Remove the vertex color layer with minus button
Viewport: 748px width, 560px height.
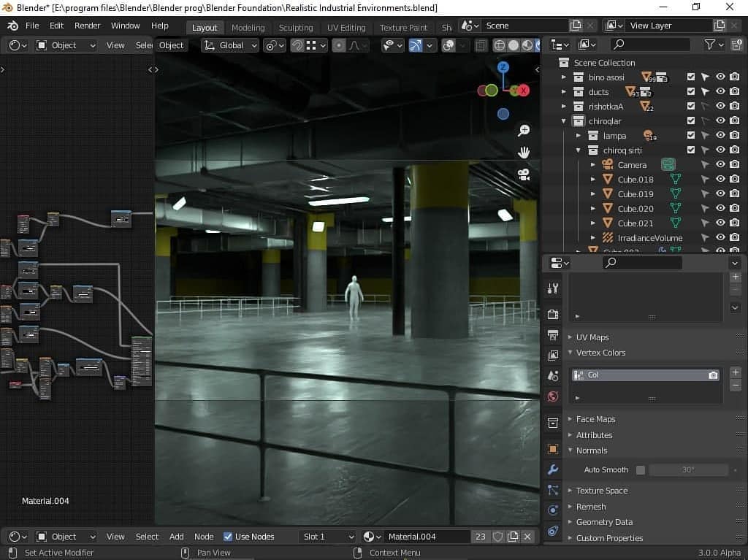coord(736,385)
